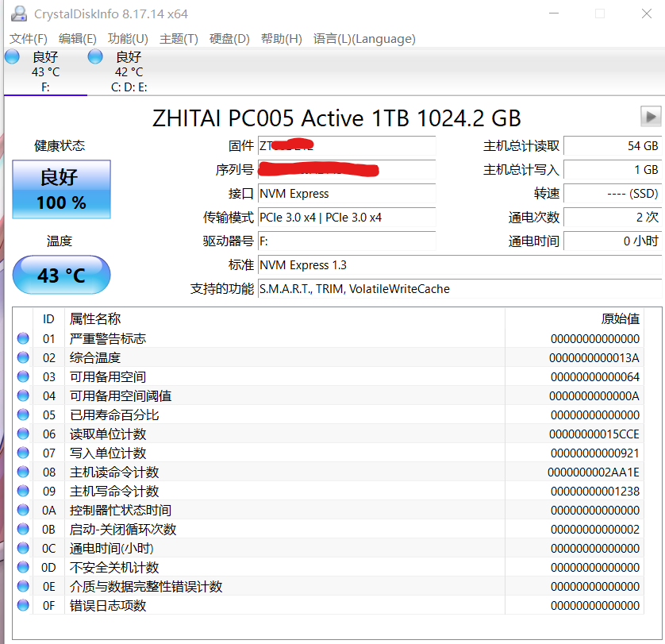
Task: Click status dot for attribute 0F 错误日志项数
Action: click(23, 605)
